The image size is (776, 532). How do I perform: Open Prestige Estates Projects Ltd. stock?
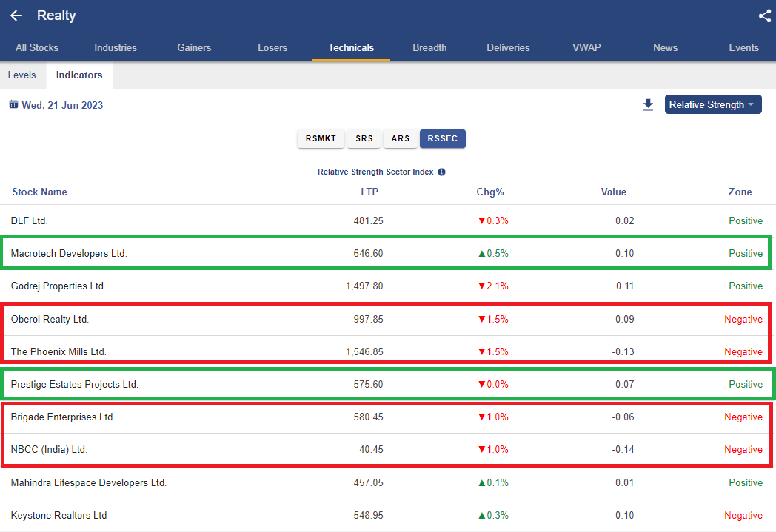(x=388, y=384)
